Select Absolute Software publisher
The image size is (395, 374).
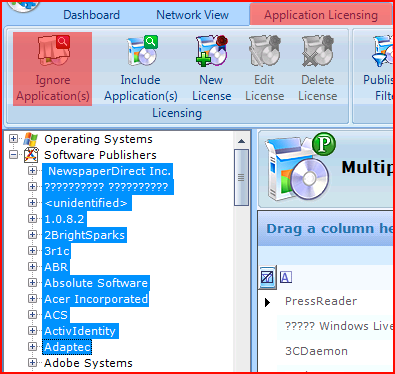[x=96, y=283]
